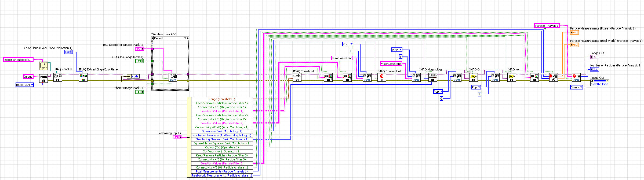The width and height of the screenshot is (644, 180).
Task: Click the second particle filter VI icon
Action: [347, 78]
